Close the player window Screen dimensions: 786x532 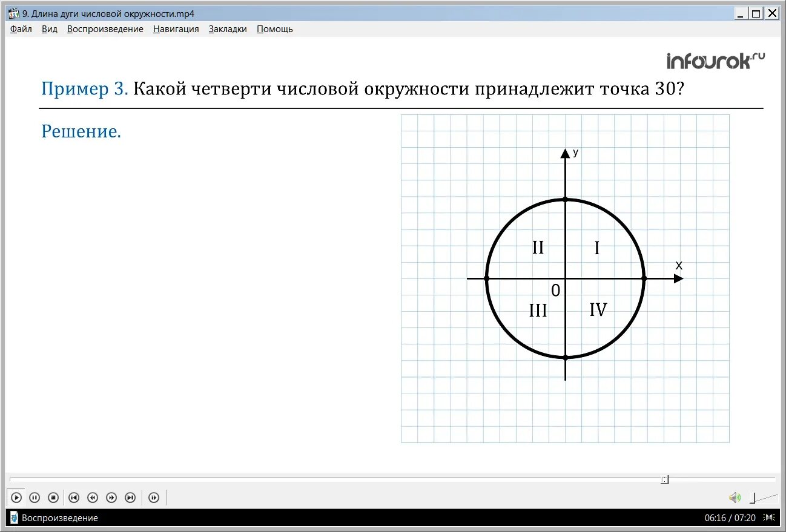771,13
